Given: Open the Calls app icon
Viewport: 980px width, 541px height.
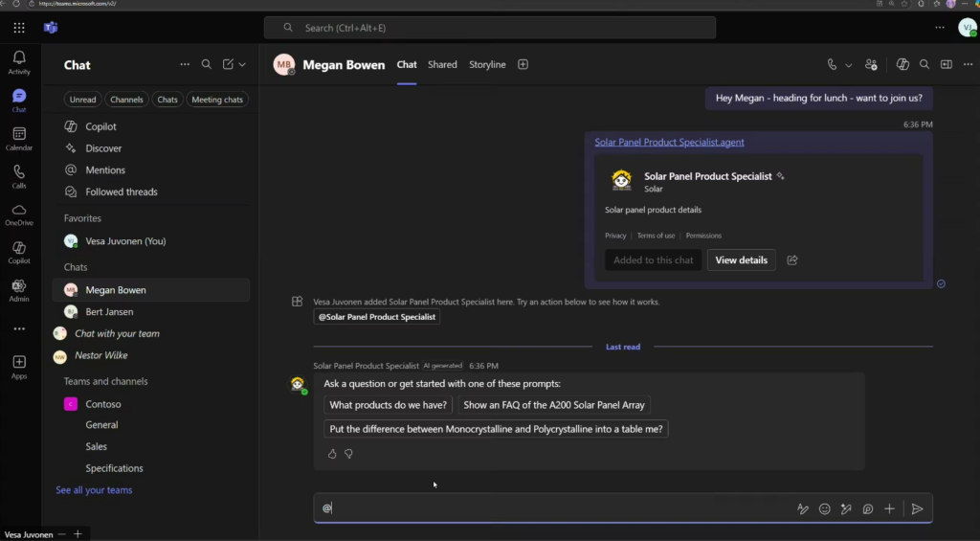Looking at the screenshot, I should (x=19, y=175).
